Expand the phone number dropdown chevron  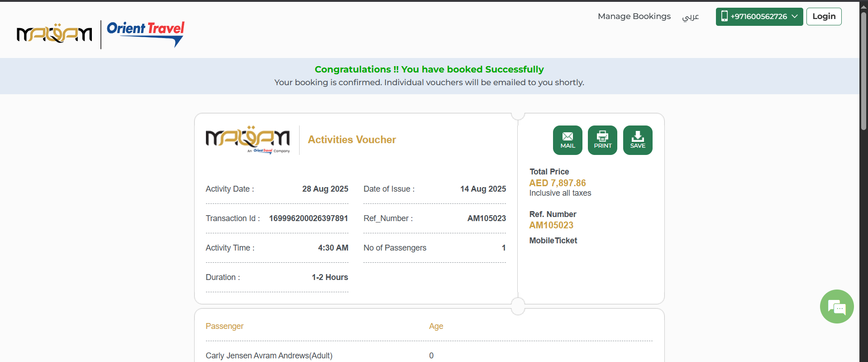[x=795, y=16]
